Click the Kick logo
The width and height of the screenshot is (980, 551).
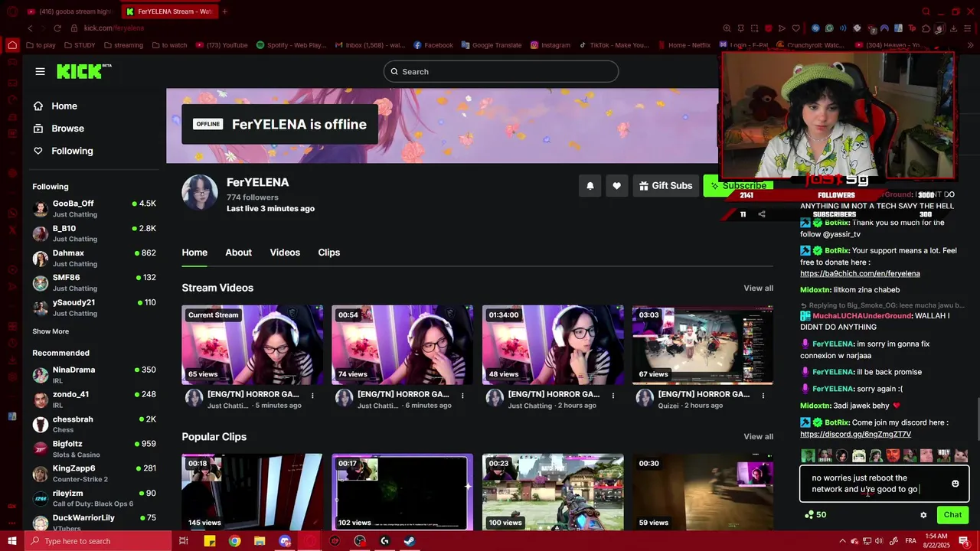pyautogui.click(x=84, y=71)
